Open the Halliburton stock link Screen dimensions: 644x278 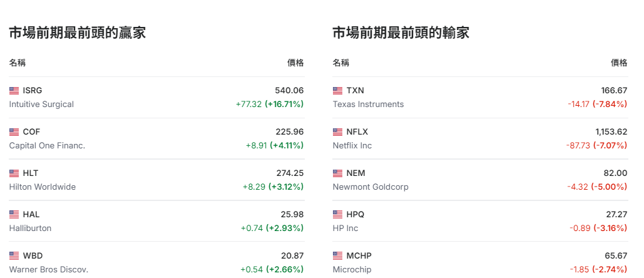[30, 229]
